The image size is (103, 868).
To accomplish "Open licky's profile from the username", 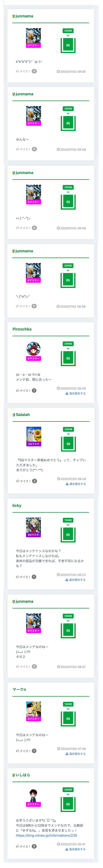I will tap(17, 505).
